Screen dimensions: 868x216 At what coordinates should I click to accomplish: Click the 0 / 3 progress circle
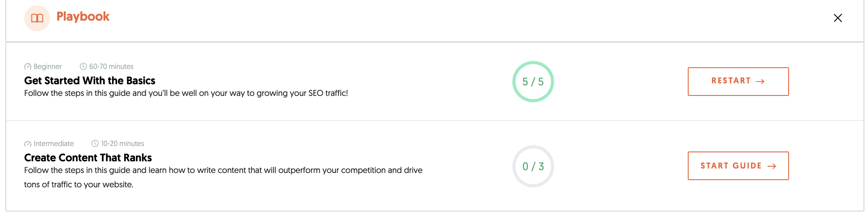533,166
